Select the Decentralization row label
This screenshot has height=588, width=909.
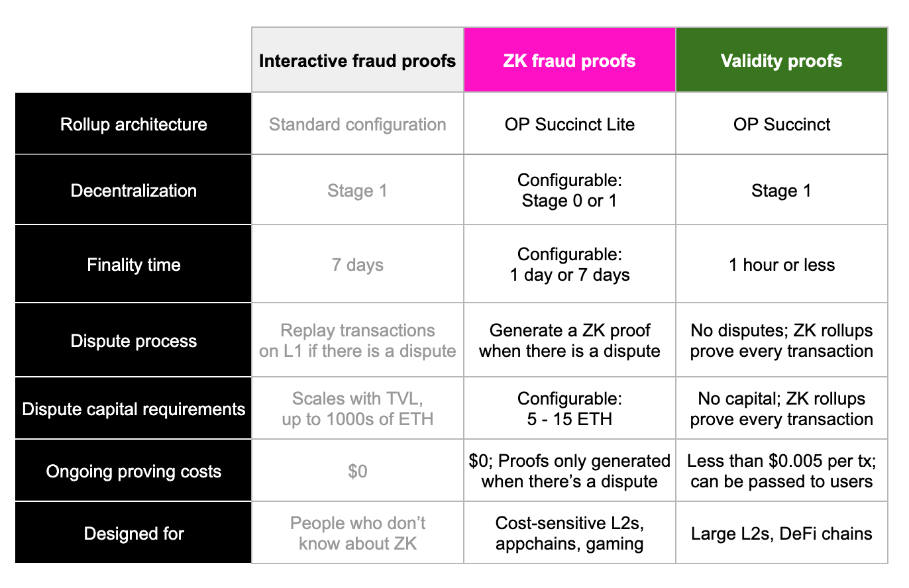click(x=133, y=191)
